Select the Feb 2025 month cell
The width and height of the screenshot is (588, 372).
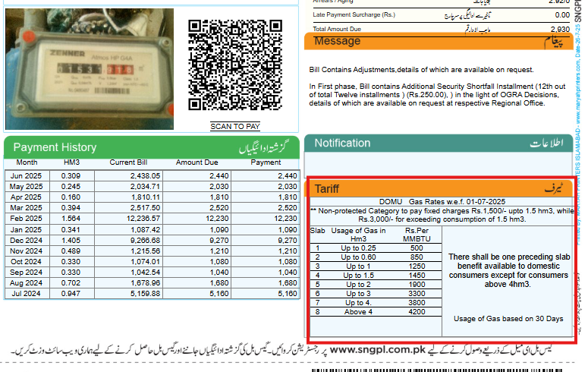27,219
